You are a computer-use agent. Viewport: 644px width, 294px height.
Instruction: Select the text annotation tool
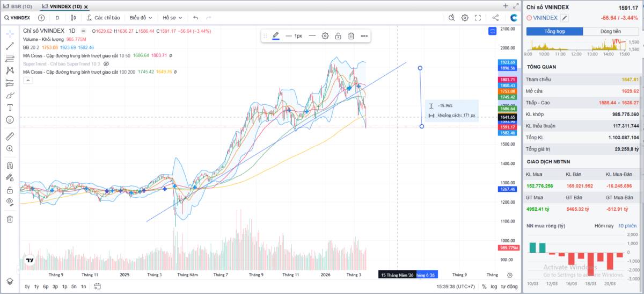[x=10, y=107]
